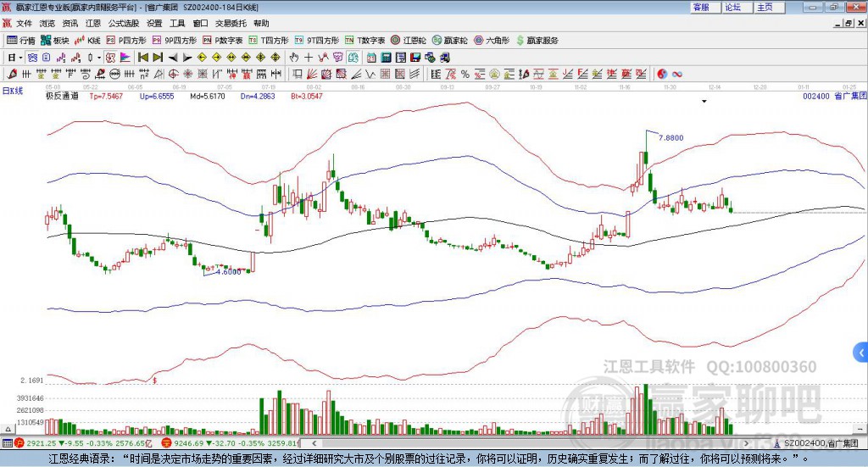Jump to last bar with skip-to-end arrow
The height and width of the screenshot is (467, 868).
tap(158, 57)
